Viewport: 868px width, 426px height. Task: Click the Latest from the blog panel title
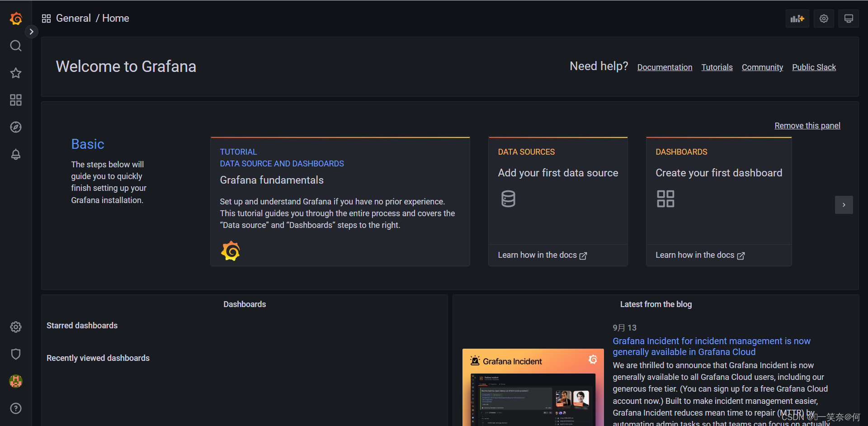pos(656,304)
